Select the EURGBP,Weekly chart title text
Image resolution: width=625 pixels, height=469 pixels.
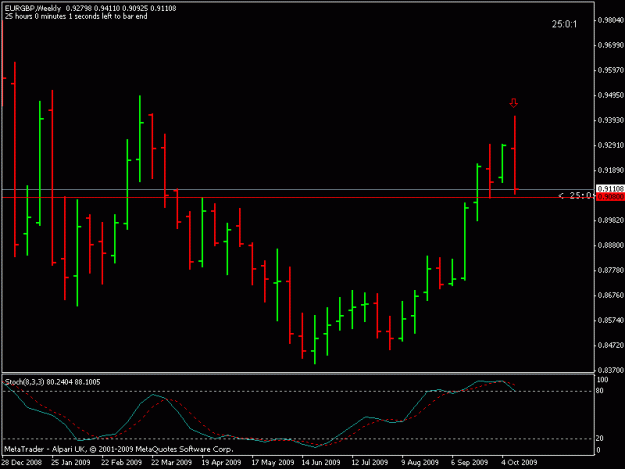point(33,8)
